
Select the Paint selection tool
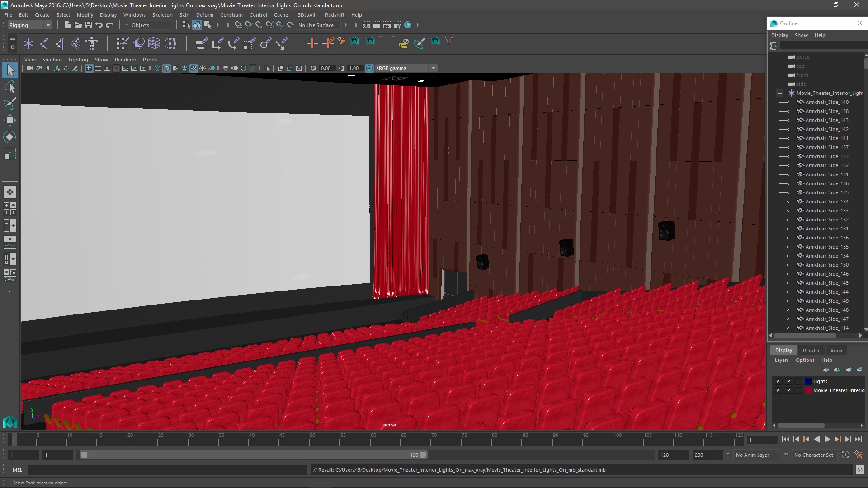[x=9, y=103]
